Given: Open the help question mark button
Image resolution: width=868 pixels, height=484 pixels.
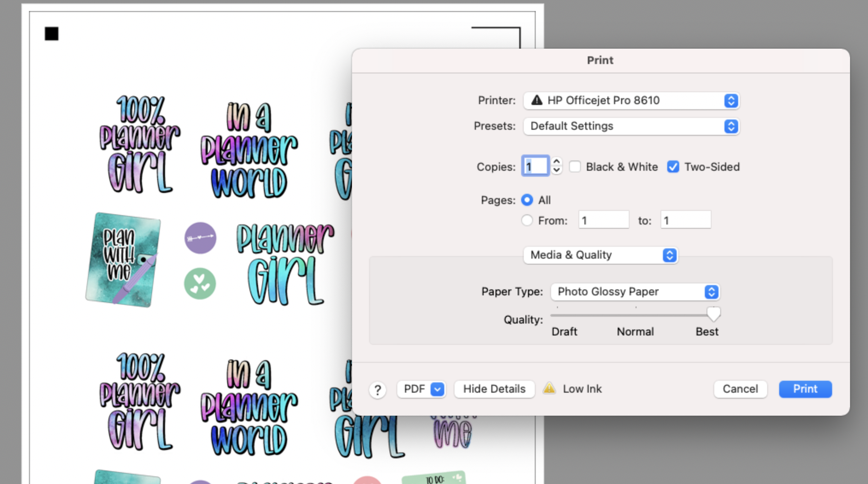Looking at the screenshot, I should click(378, 390).
